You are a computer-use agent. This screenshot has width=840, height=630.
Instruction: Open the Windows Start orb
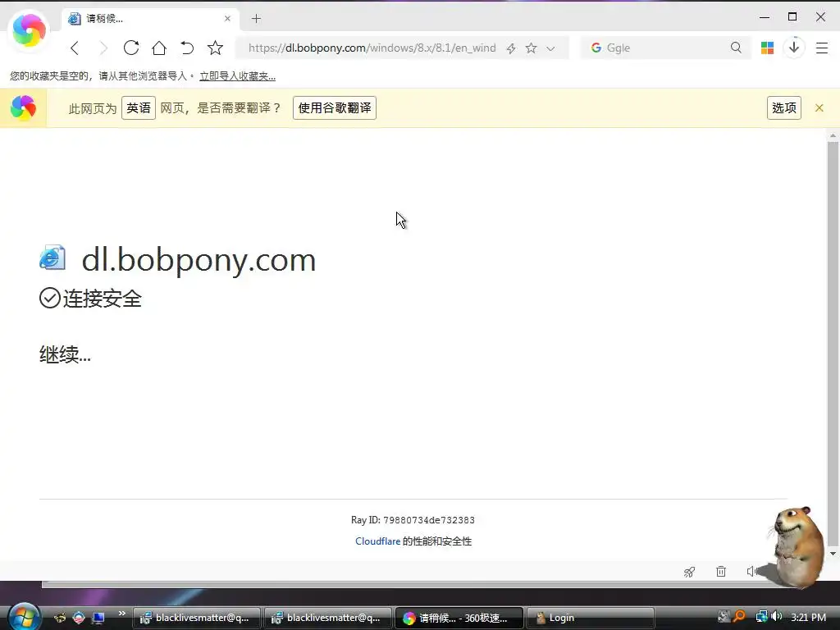coord(24,617)
